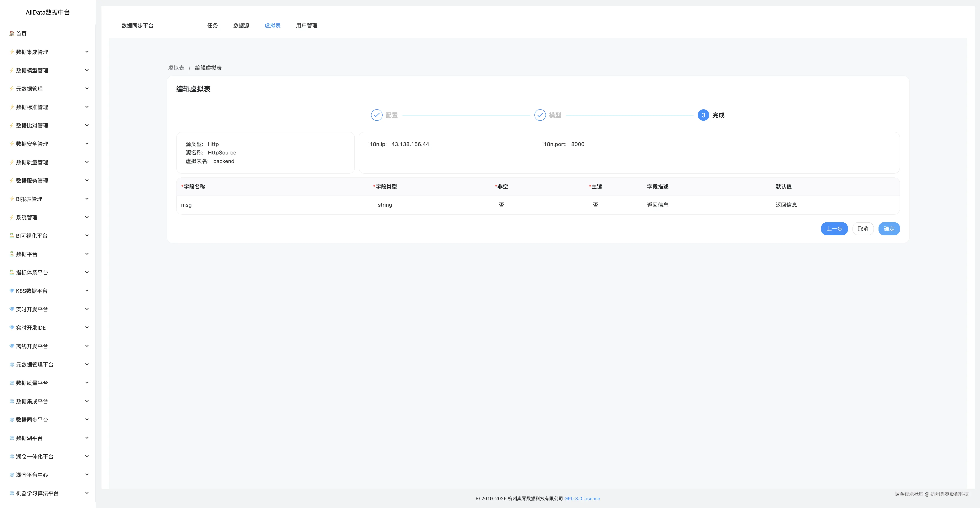Expand the 数据湖平台 chevron
980x508 pixels.
pos(87,438)
